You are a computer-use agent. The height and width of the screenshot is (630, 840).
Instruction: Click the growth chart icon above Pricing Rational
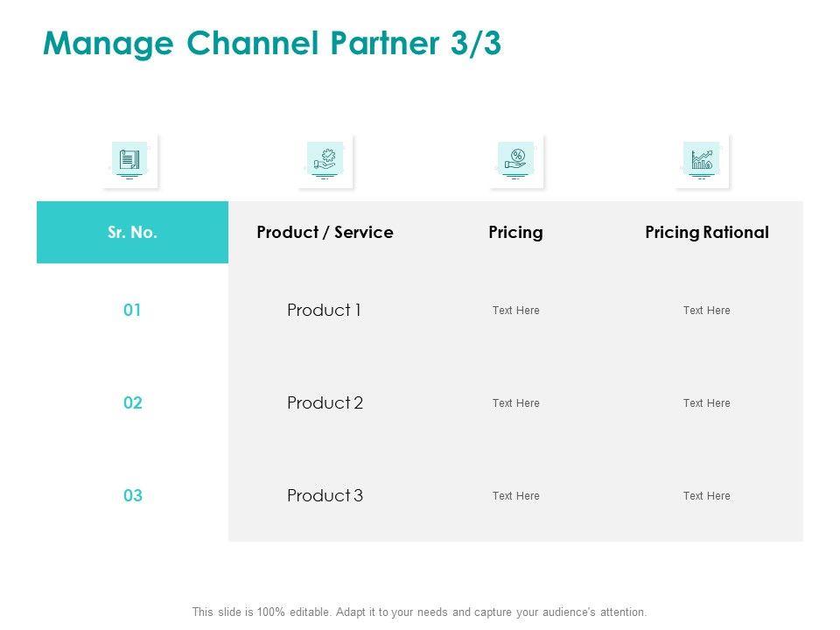point(702,161)
